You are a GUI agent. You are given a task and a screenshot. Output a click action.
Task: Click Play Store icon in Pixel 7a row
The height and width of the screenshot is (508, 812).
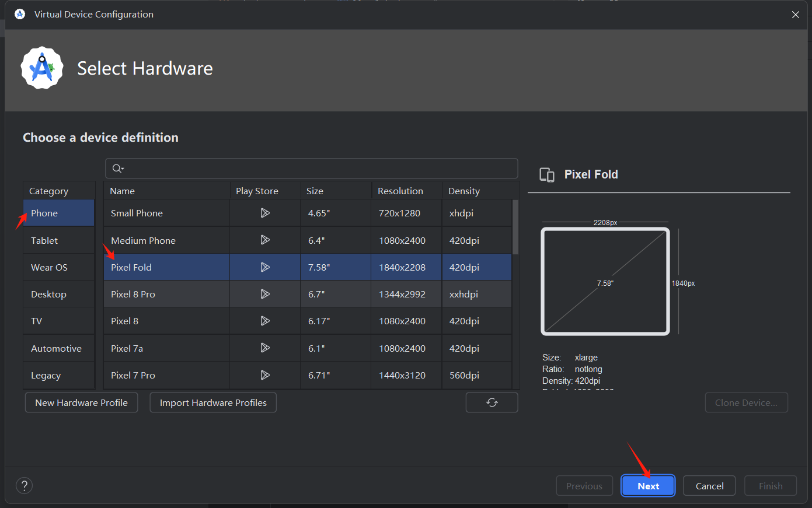tap(265, 348)
